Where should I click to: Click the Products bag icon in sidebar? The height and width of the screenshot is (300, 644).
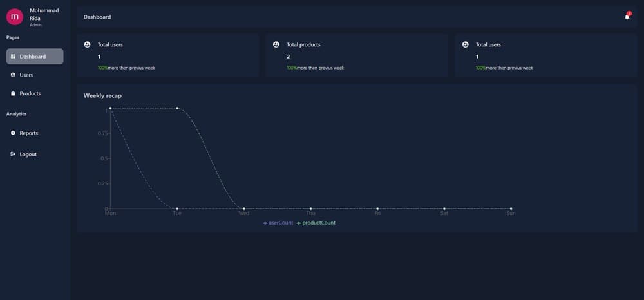(x=13, y=94)
